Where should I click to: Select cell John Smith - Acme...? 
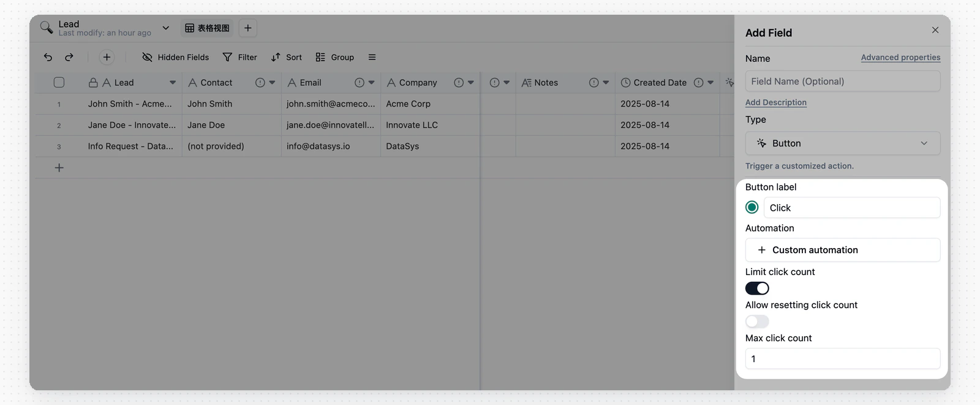click(132, 104)
